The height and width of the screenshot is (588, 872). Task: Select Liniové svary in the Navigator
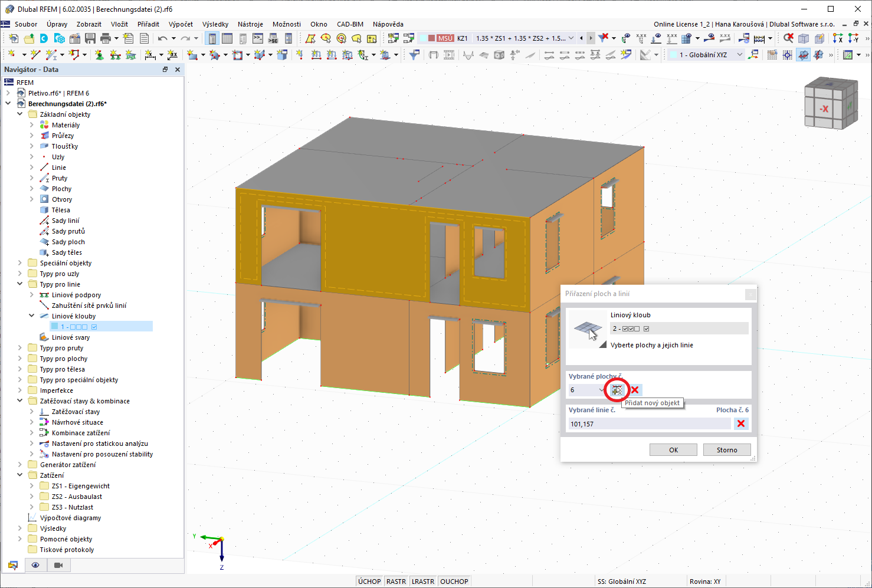coord(71,337)
